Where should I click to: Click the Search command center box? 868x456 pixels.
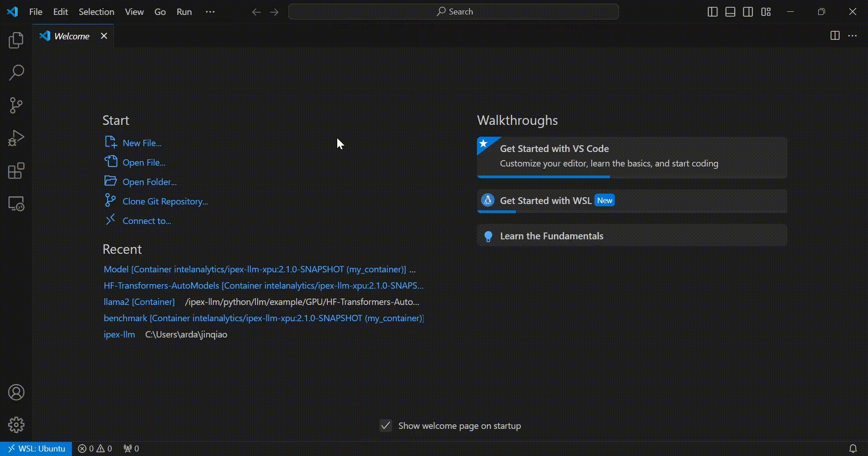pyautogui.click(x=453, y=12)
